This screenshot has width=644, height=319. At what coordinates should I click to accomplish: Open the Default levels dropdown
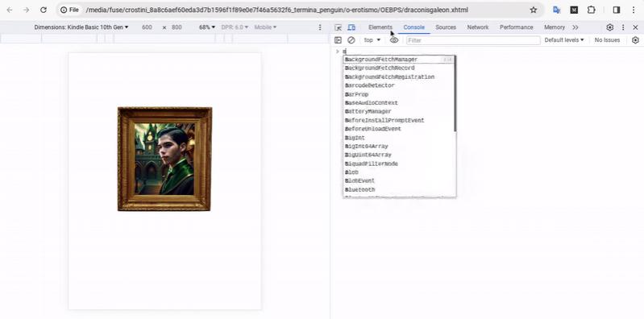564,40
